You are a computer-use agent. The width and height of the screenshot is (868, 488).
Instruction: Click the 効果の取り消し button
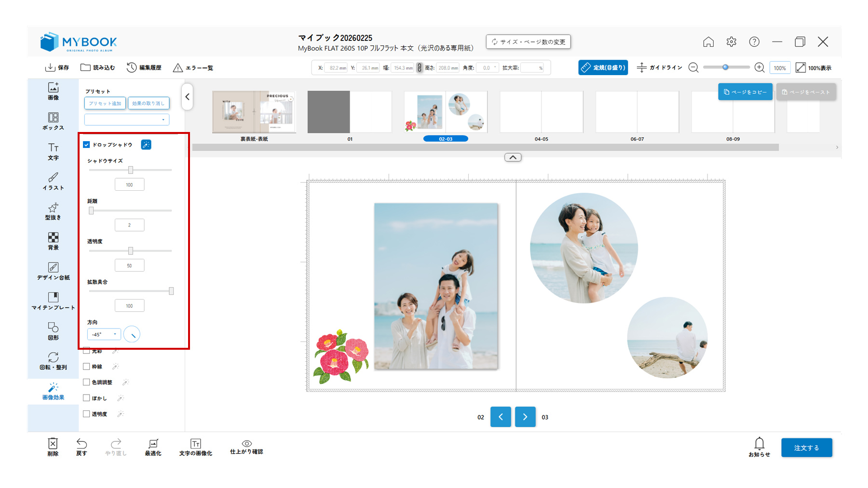pyautogui.click(x=149, y=103)
